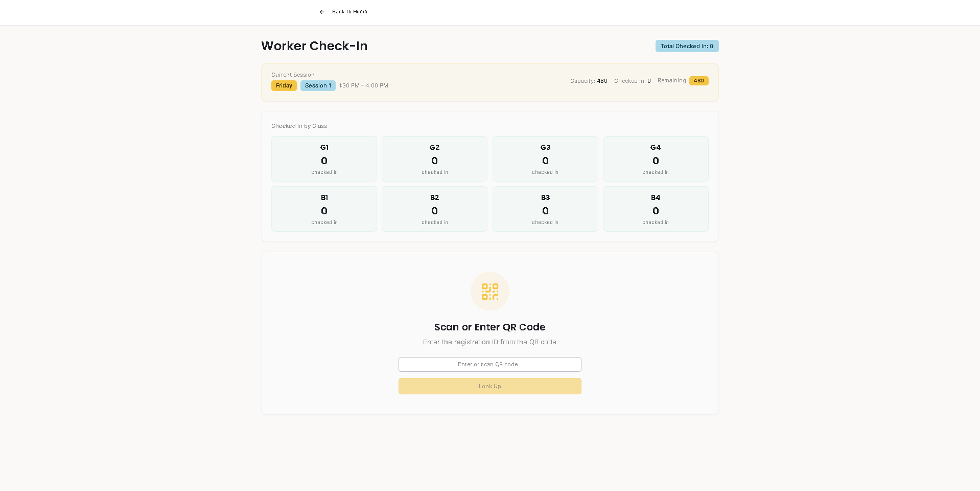Click the Worker Check-In heading
The height and width of the screenshot is (491, 980).
coord(314,46)
